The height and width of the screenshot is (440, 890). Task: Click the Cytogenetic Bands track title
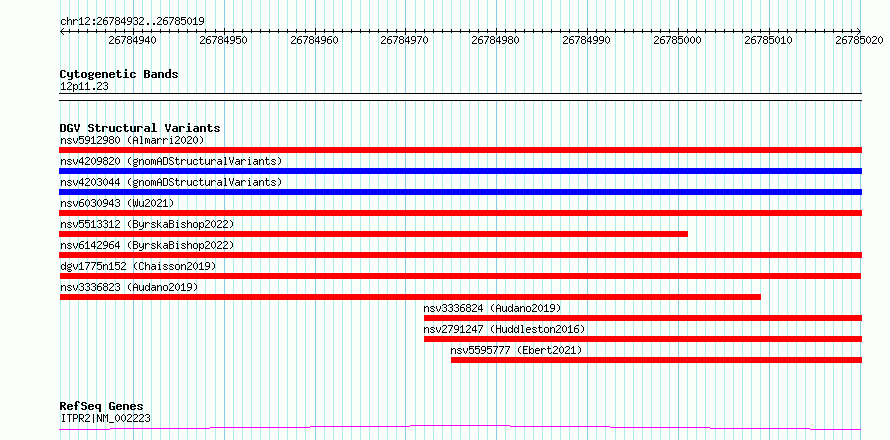click(x=119, y=74)
